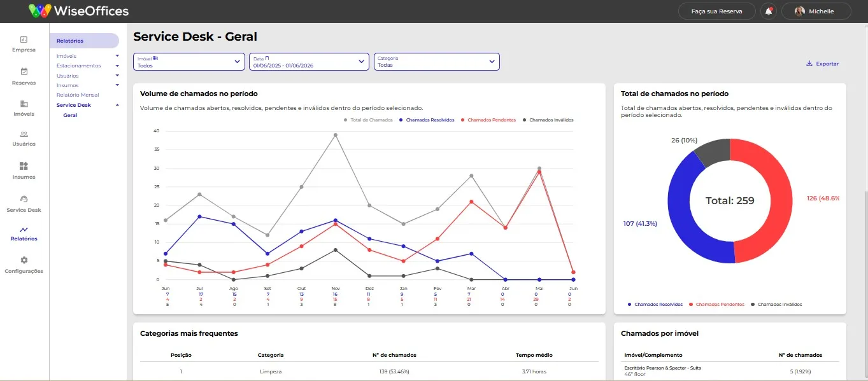
Task: Open Configurações gear icon
Action: [24, 260]
